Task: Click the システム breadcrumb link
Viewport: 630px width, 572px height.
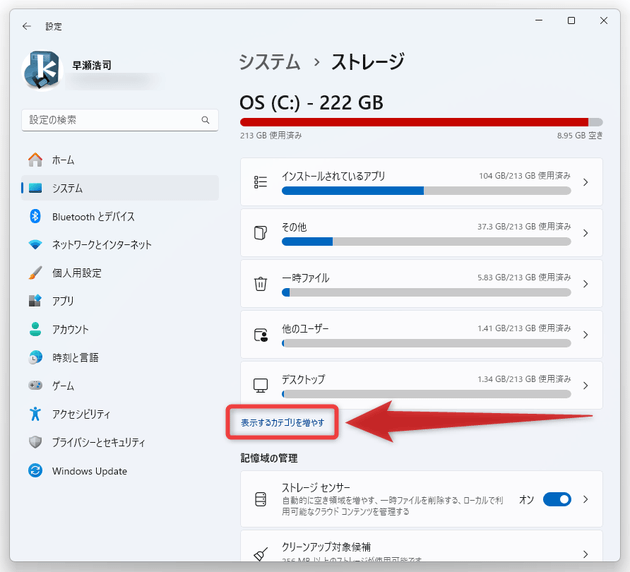Action: [x=270, y=62]
